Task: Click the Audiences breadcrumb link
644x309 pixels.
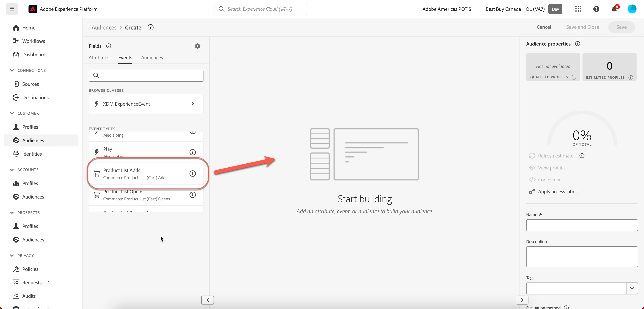Action: (x=104, y=28)
